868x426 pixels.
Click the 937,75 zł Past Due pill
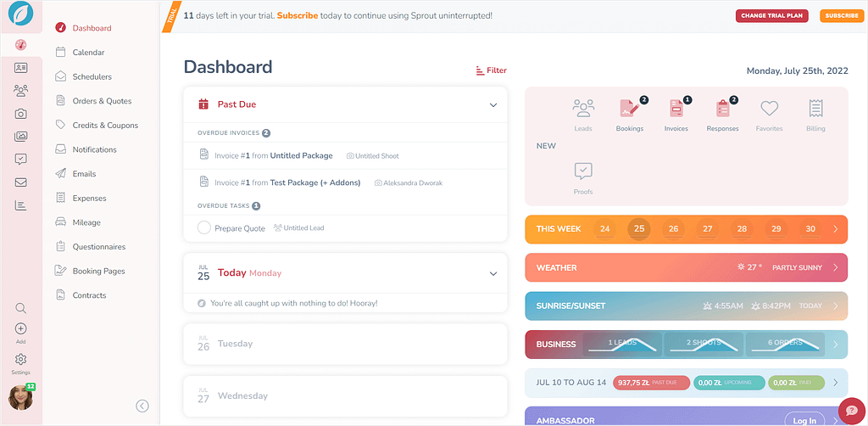(x=652, y=383)
